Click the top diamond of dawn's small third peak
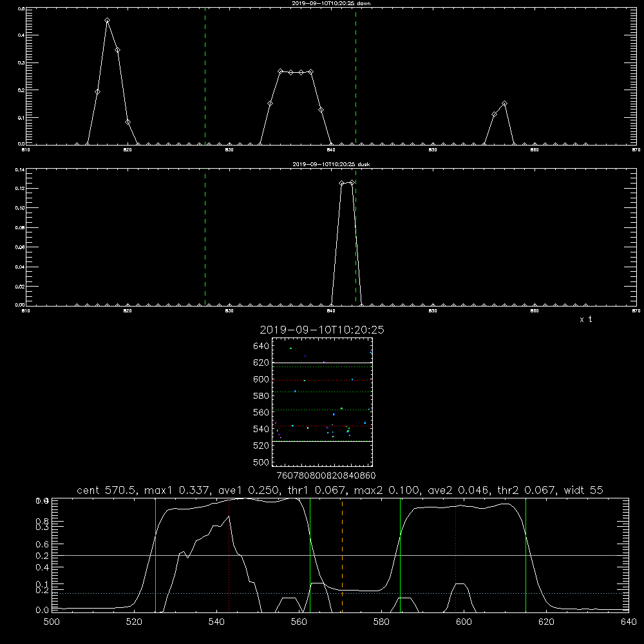644x644 pixels. click(504, 104)
